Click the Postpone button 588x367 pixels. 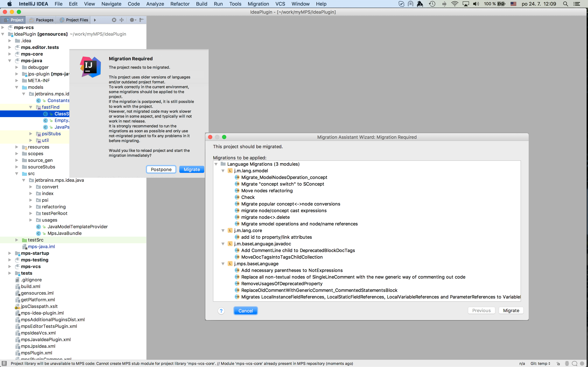[x=161, y=169]
